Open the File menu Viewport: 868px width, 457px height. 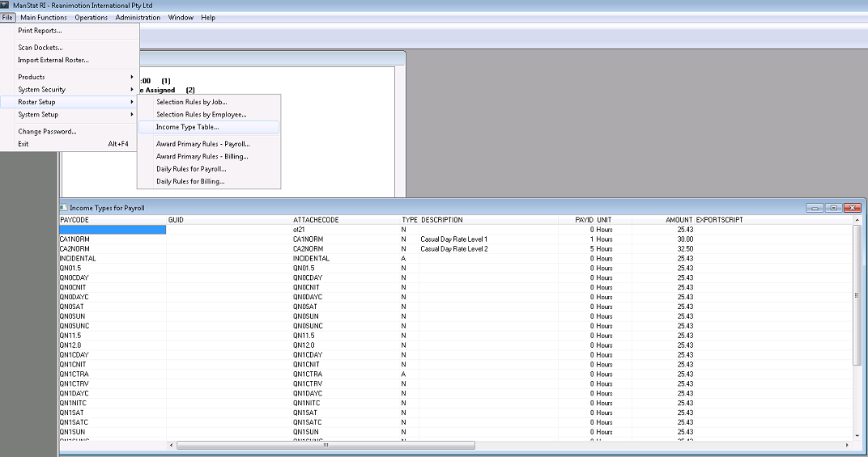pos(7,18)
